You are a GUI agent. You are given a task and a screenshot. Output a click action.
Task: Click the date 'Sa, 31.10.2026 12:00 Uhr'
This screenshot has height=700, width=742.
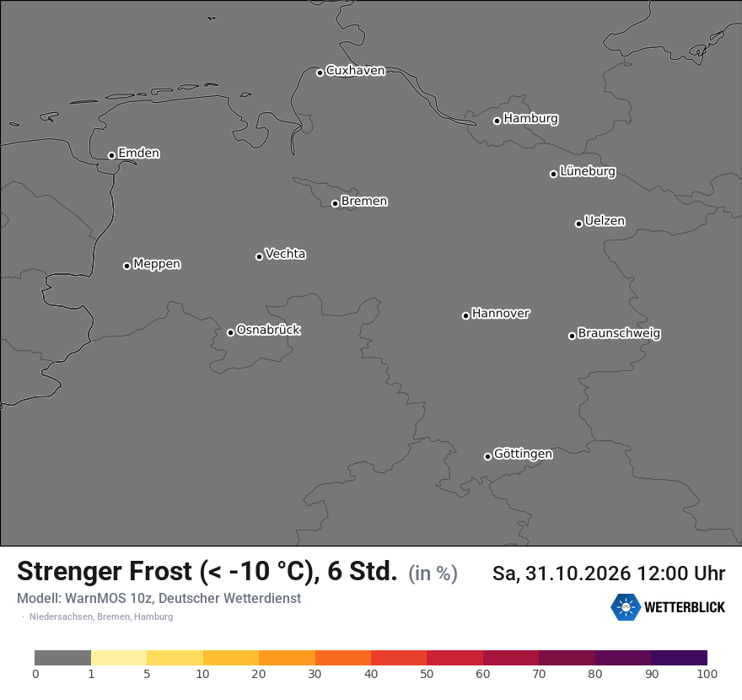click(609, 573)
